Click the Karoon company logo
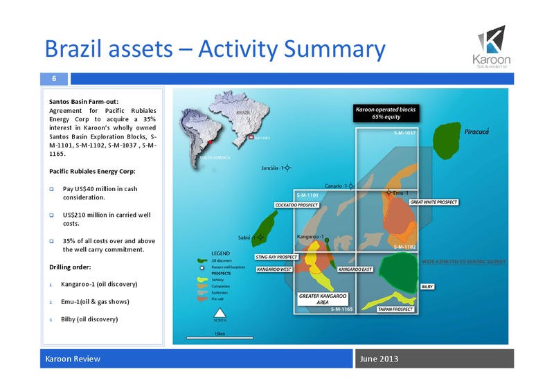 [x=492, y=47]
